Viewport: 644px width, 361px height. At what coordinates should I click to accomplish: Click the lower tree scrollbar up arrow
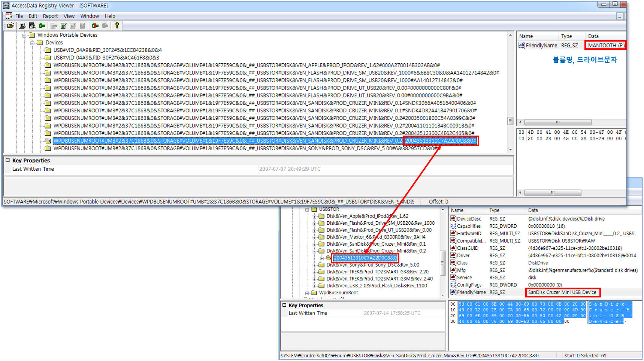click(x=443, y=209)
